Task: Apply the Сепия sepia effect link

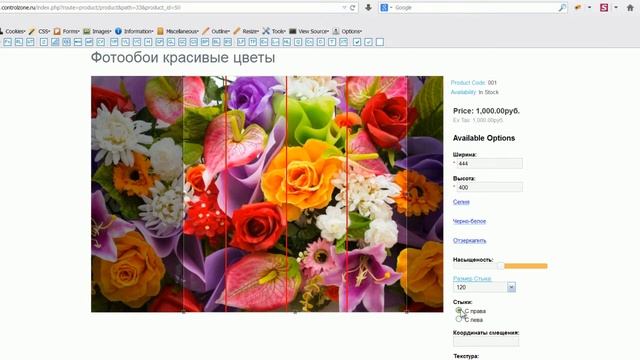Action: coord(461,202)
